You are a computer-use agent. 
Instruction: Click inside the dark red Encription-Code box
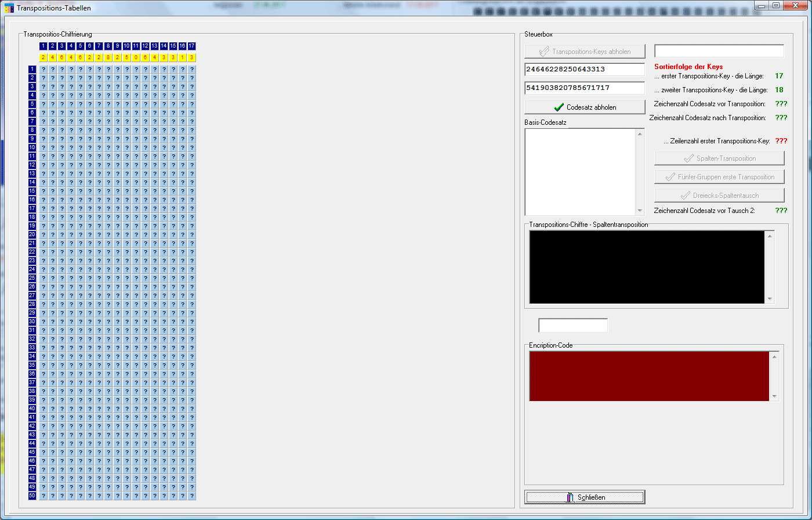pos(649,376)
